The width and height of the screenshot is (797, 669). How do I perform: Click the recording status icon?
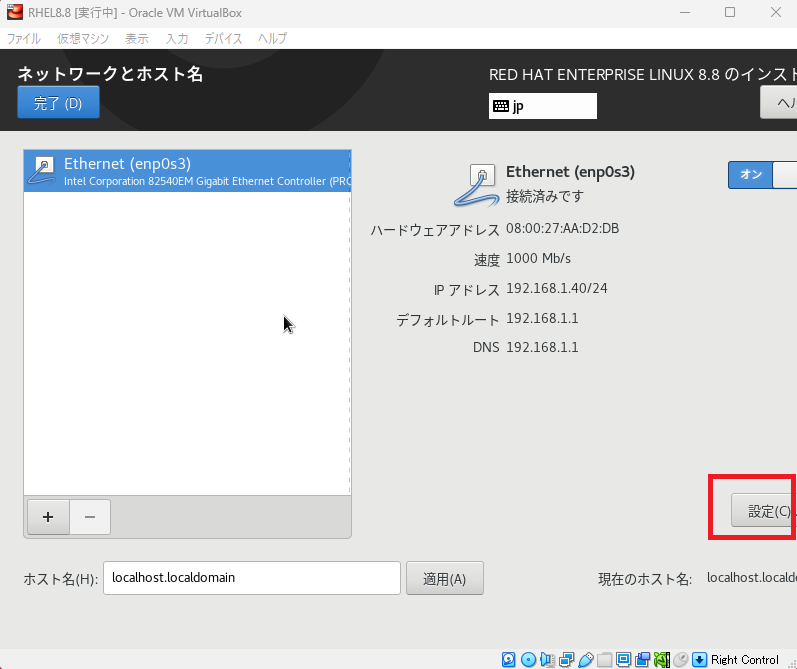coord(642,659)
